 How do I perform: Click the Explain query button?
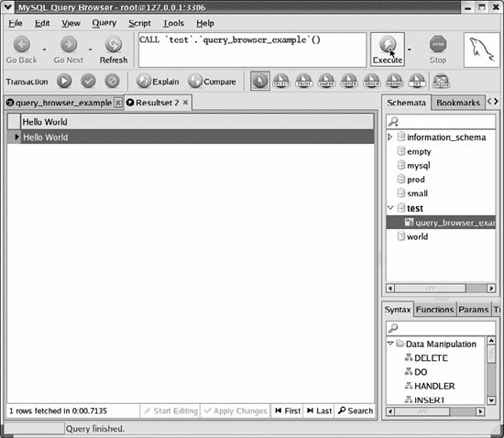(x=158, y=82)
